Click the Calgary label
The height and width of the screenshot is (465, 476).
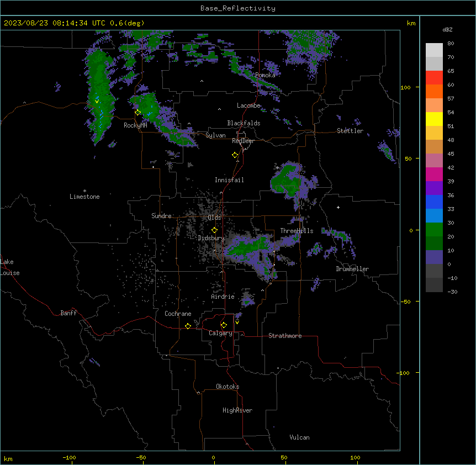220,333
